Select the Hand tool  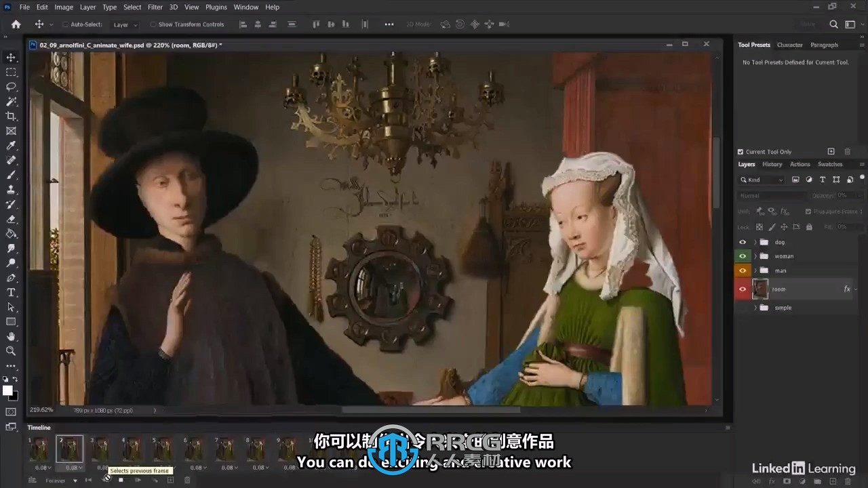pos(11,336)
